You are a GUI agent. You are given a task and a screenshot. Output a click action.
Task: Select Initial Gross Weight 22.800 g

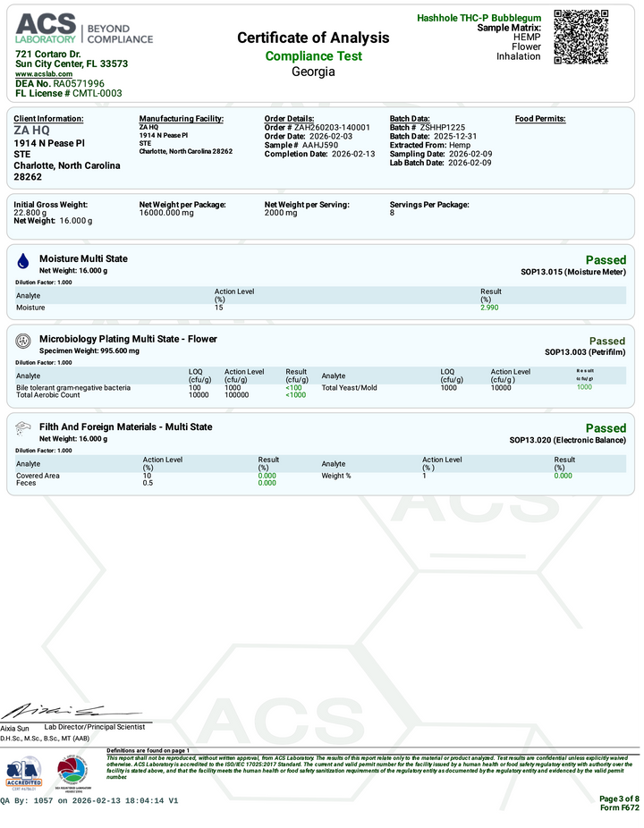51,208
